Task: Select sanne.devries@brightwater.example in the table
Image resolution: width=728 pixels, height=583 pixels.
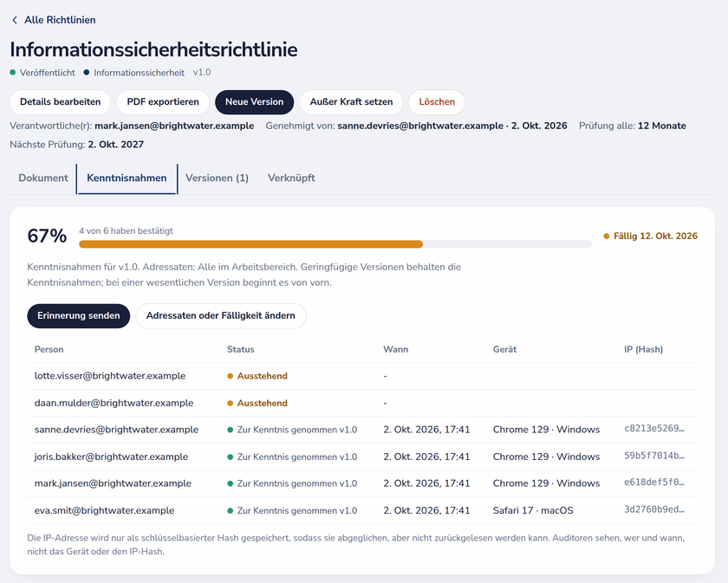Action: [116, 430]
